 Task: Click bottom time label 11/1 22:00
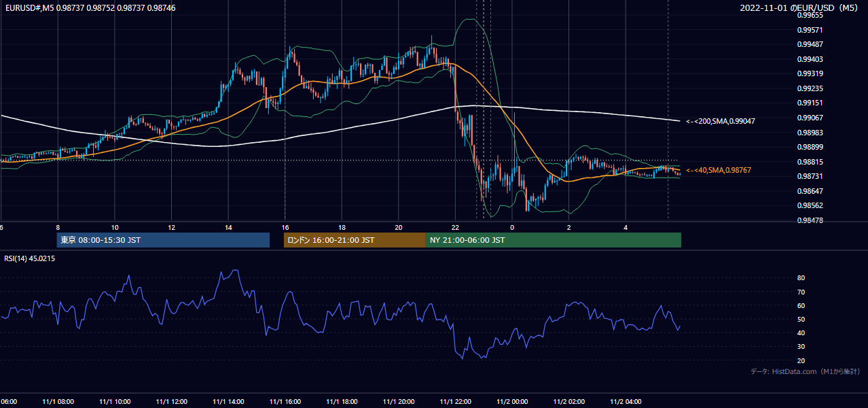(x=455, y=402)
